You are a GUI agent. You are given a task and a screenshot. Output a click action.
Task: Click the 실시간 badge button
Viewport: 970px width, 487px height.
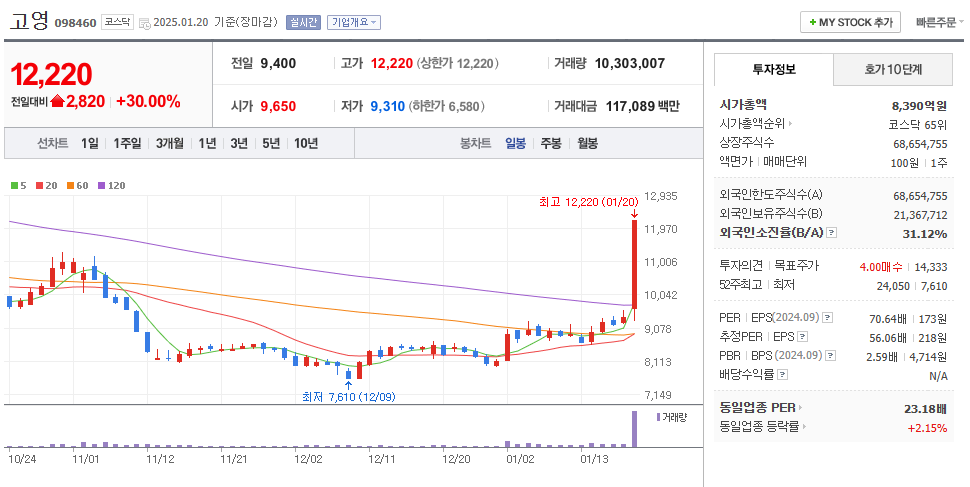303,22
